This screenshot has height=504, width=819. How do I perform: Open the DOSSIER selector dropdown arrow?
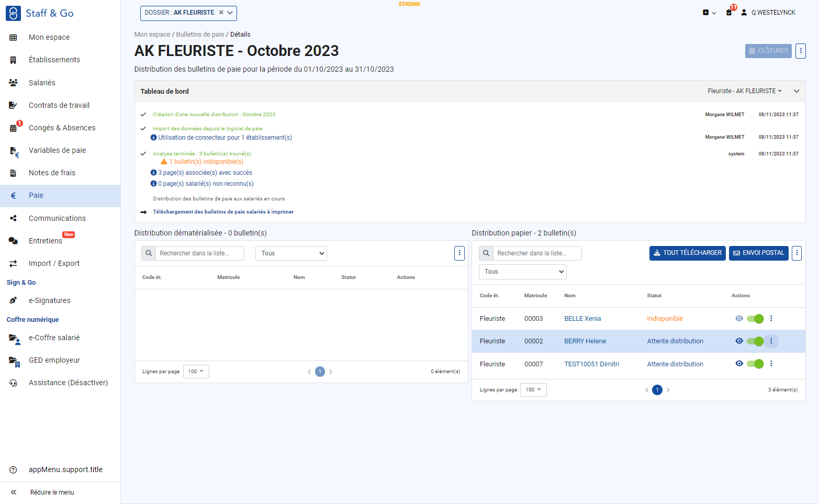point(230,13)
